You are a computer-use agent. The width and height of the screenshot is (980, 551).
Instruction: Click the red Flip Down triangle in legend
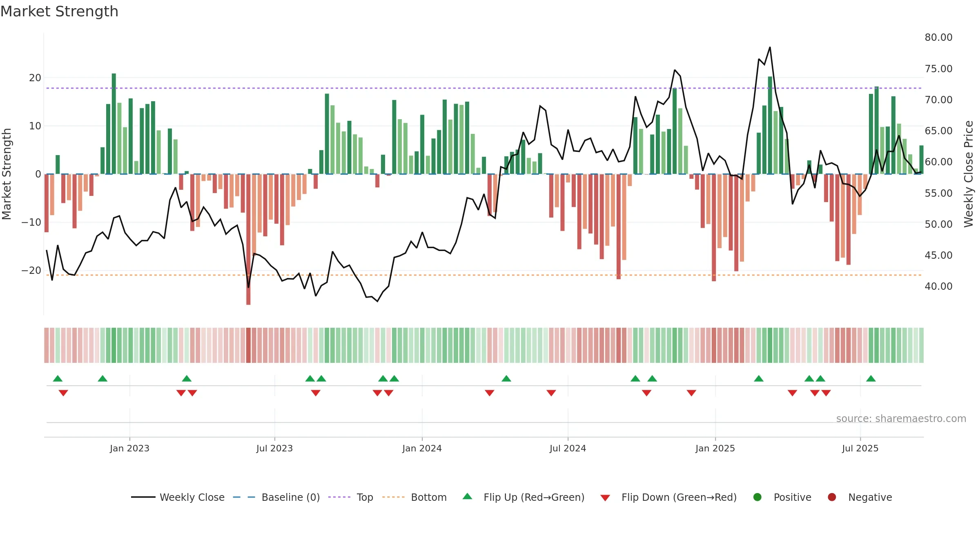[606, 498]
